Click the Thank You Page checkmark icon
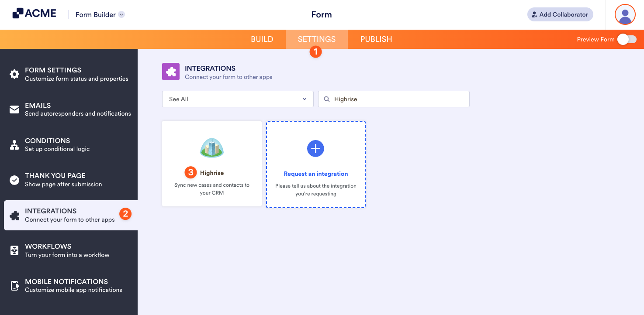The image size is (644, 315). pos(14,179)
